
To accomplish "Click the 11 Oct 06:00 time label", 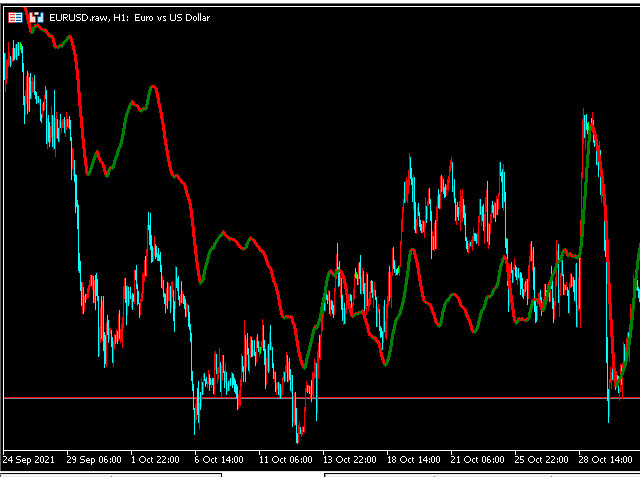I will (x=286, y=460).
